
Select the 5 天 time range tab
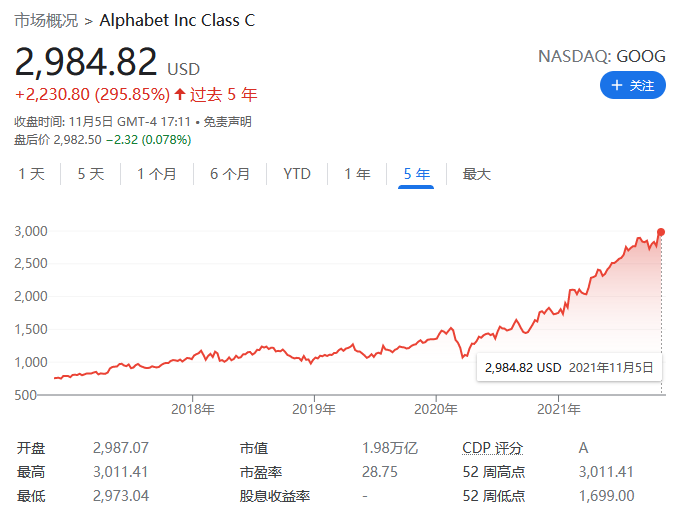(x=91, y=174)
